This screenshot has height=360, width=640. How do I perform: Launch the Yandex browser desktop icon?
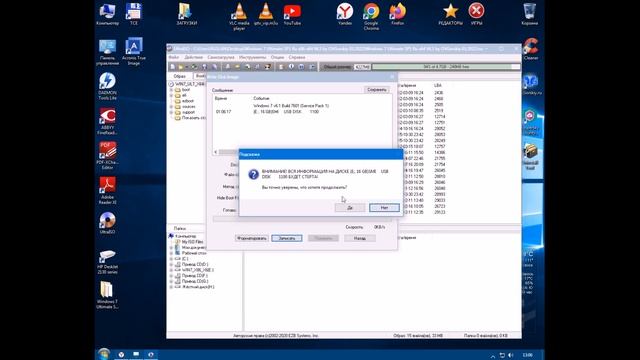click(345, 13)
